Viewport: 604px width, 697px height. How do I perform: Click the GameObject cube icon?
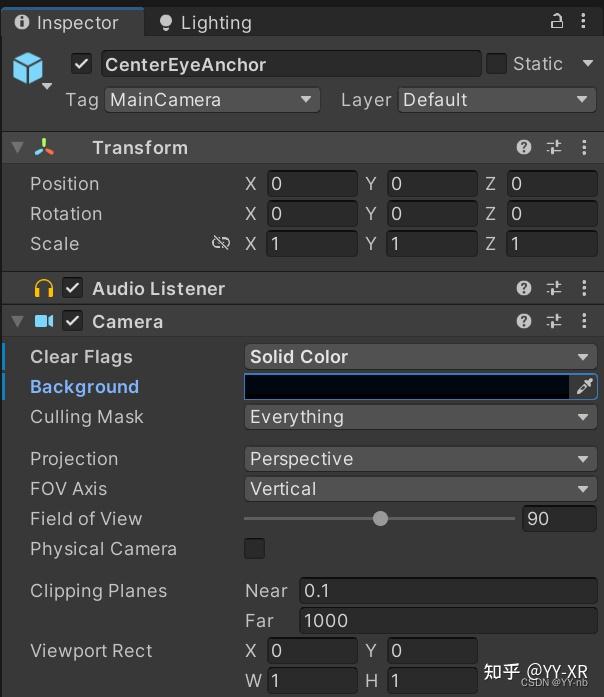pyautogui.click(x=28, y=68)
